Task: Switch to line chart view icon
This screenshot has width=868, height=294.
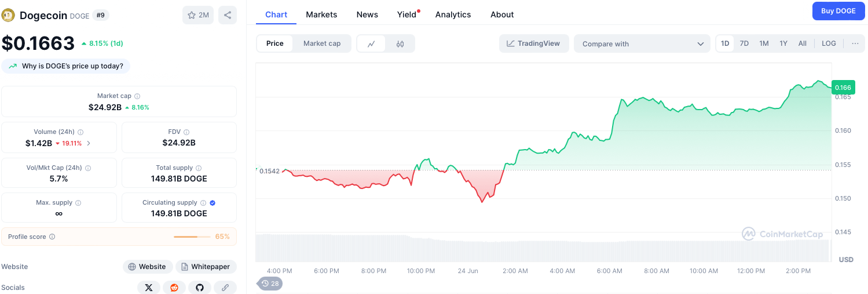Action: point(371,43)
